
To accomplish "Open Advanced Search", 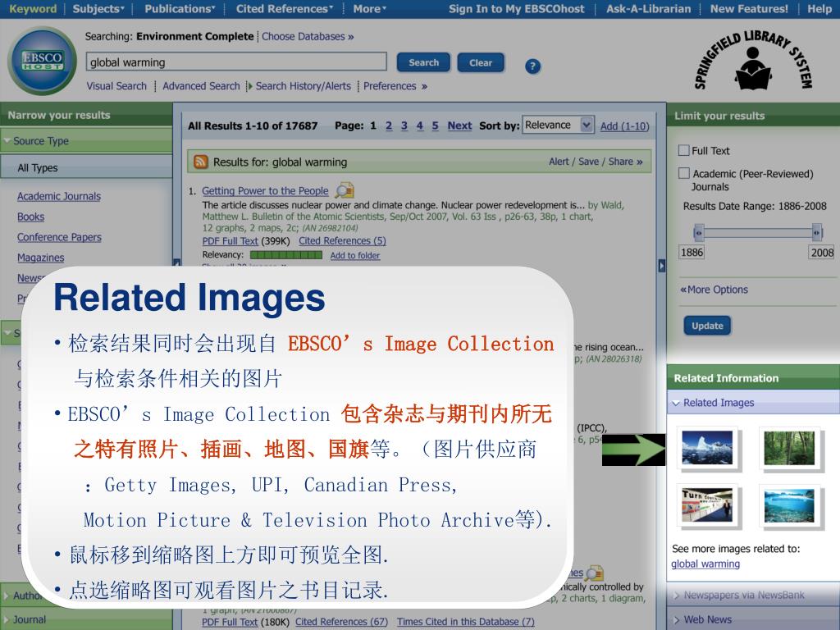I will pos(201,85).
